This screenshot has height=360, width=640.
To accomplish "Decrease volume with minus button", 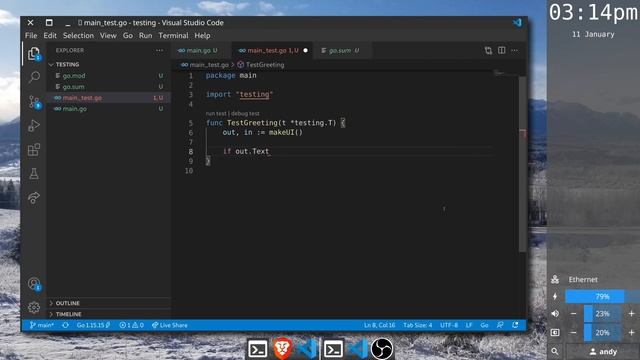I will point(573,313).
